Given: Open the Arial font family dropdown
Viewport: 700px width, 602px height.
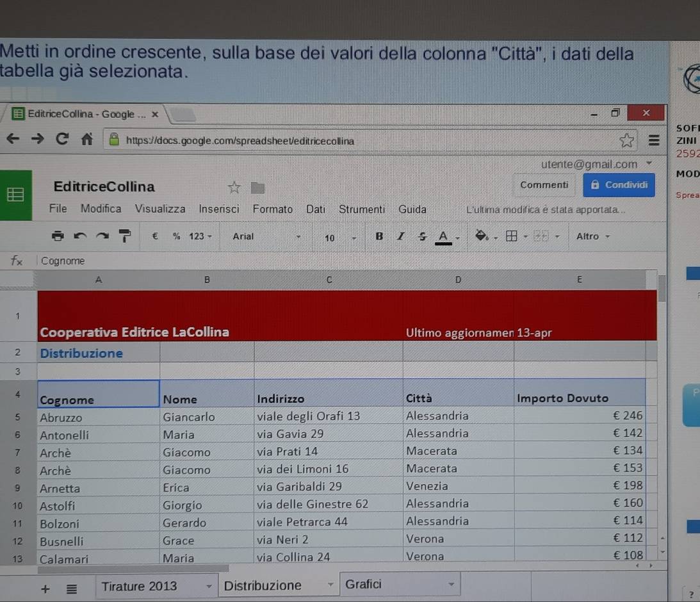Looking at the screenshot, I should click(x=266, y=236).
